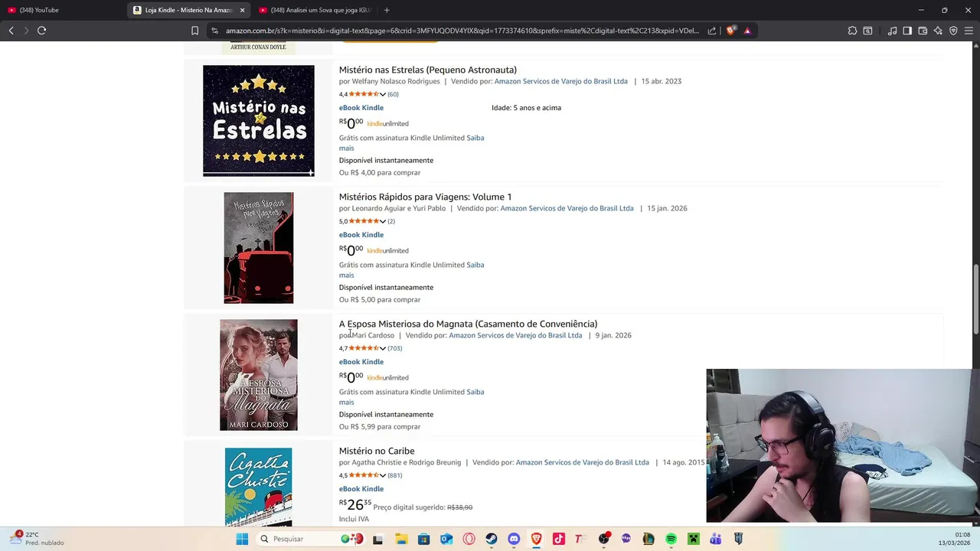Open the weather widget showing 22°C
The width and height of the screenshot is (980, 551).
[x=37, y=539]
